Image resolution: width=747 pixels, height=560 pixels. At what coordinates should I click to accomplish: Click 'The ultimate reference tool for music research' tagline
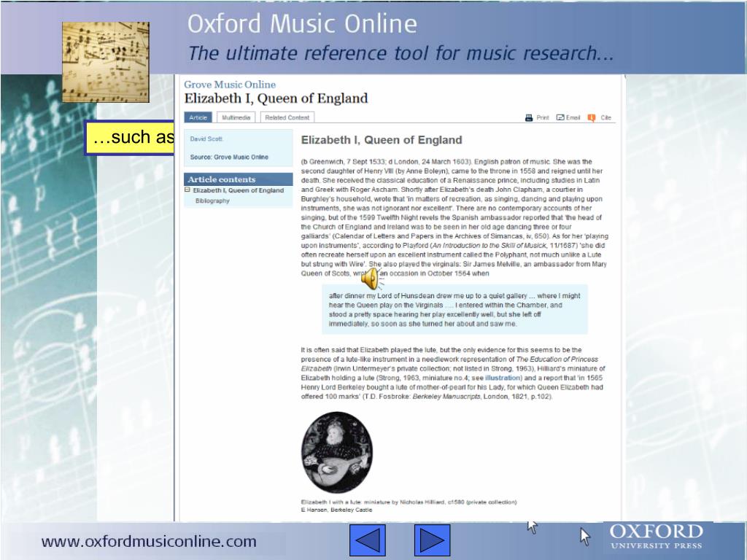[401, 53]
